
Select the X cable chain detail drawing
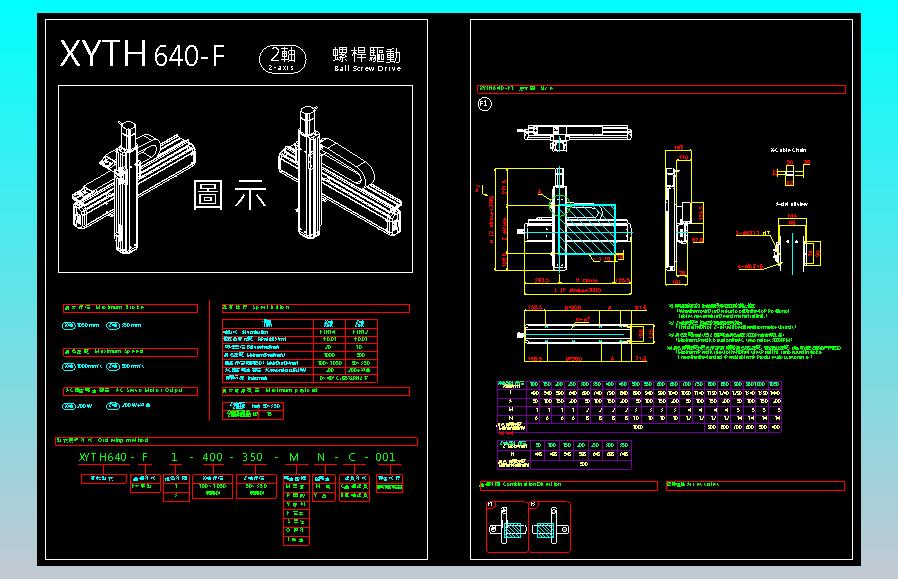(791, 172)
